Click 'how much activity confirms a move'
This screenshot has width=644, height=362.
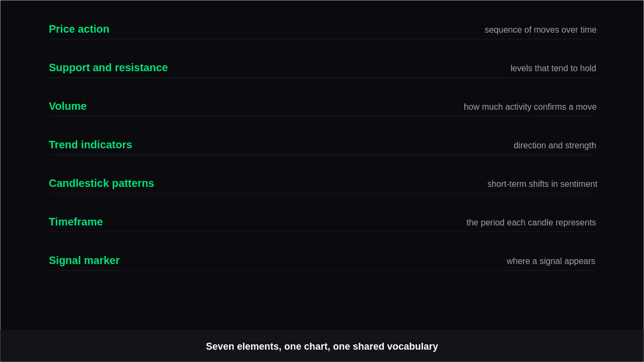530,107
